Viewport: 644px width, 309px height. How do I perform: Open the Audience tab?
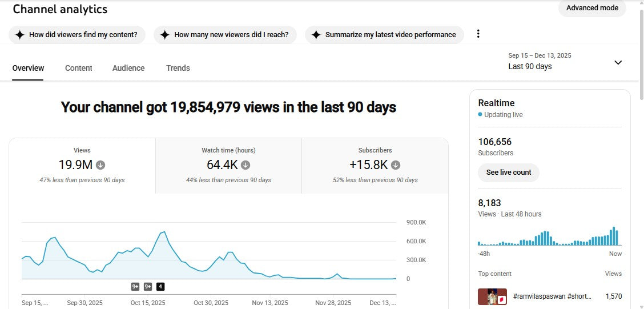pyautogui.click(x=128, y=68)
